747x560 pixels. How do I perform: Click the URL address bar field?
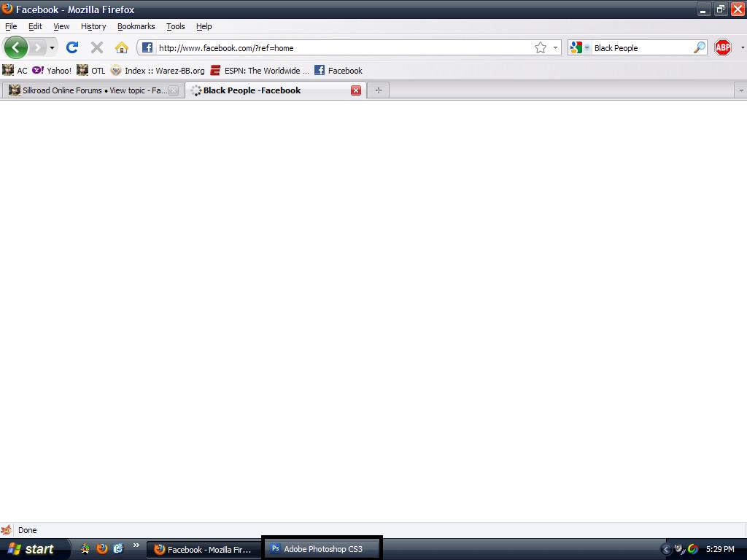point(343,48)
